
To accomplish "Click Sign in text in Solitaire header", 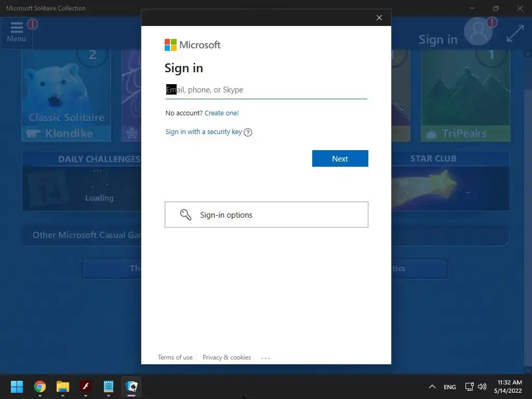I will [438, 39].
